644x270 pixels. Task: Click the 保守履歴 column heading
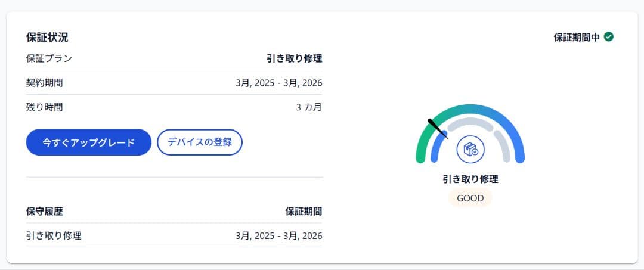[45, 211]
